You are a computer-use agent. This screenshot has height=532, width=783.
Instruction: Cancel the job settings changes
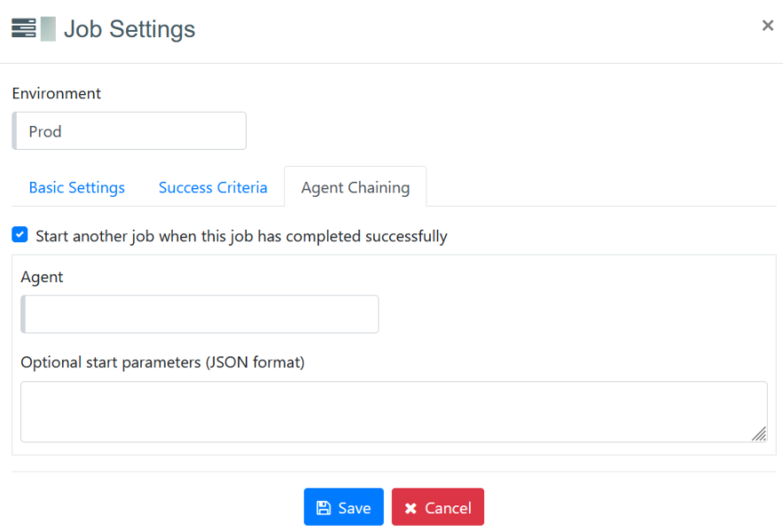[438, 507]
